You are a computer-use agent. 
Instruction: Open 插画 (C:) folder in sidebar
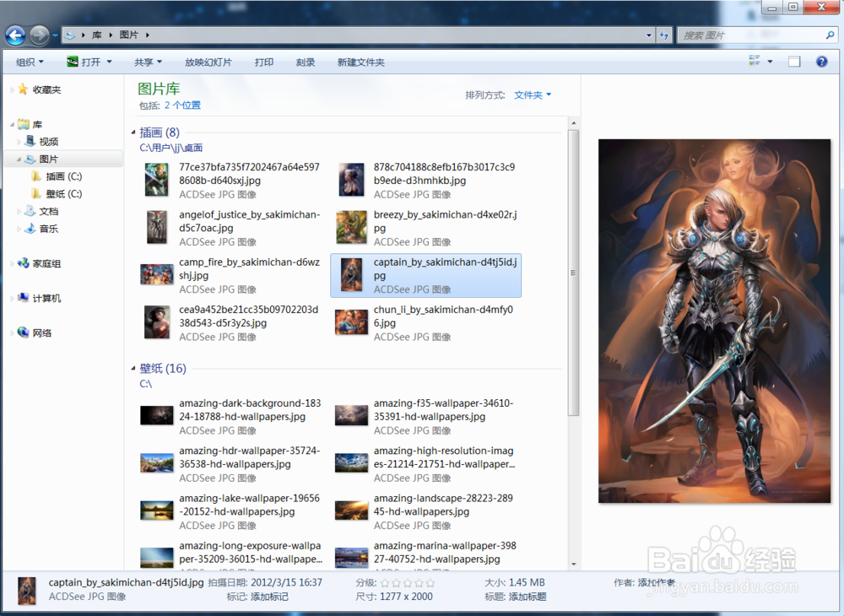pos(57,176)
